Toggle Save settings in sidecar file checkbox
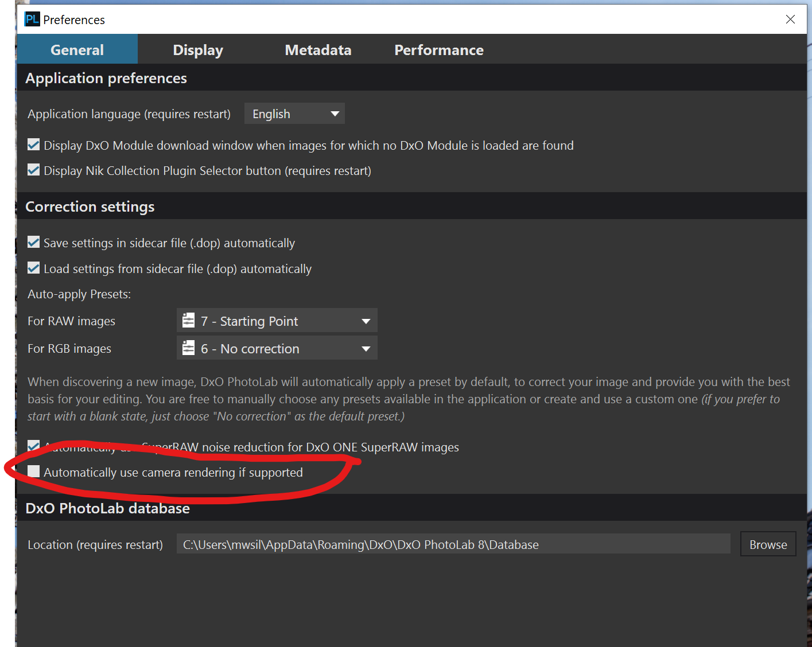This screenshot has width=812, height=647. [x=34, y=242]
